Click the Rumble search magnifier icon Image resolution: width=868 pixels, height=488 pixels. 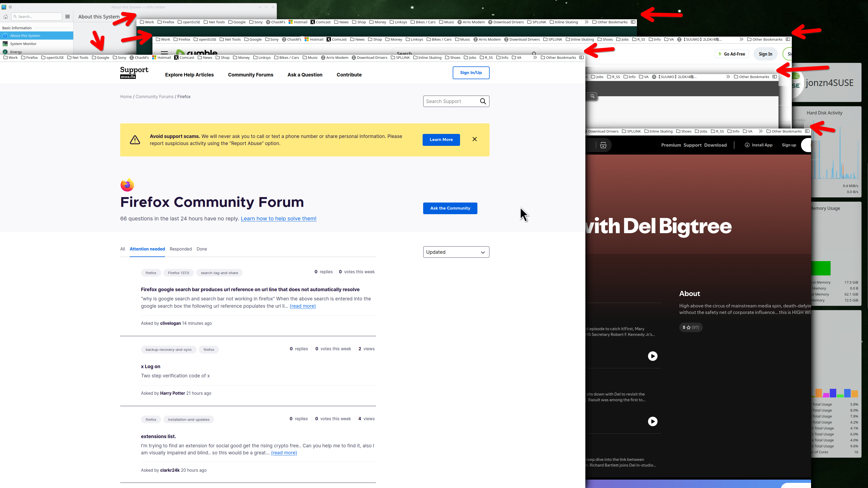(534, 54)
